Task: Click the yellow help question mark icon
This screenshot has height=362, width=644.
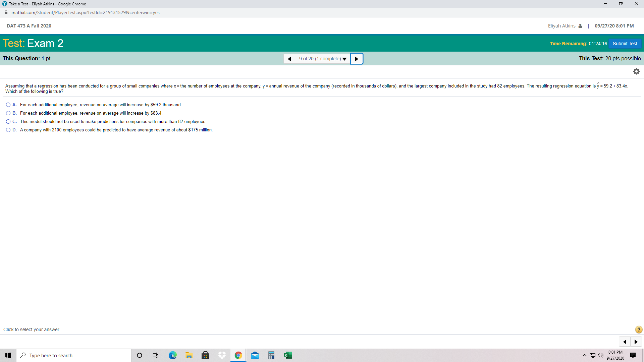Action: (x=638, y=329)
